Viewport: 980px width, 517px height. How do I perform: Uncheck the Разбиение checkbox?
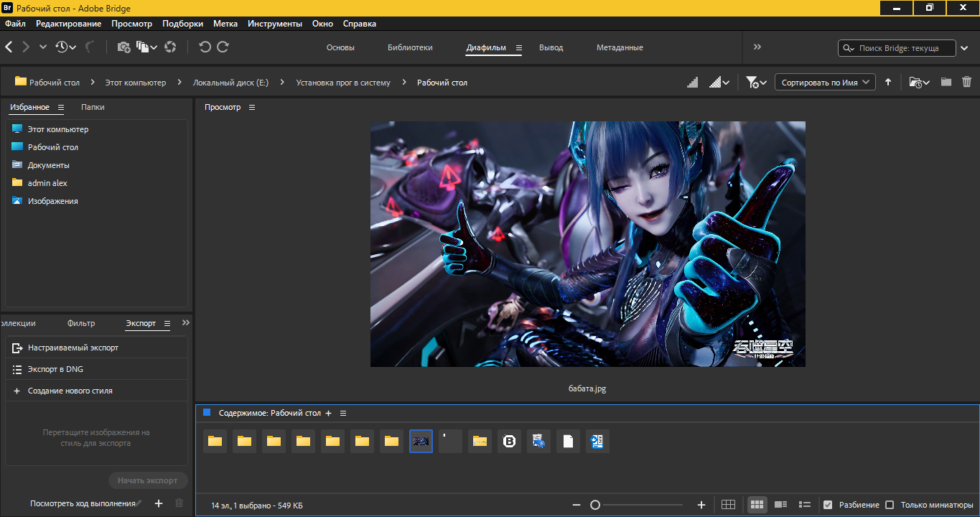click(x=828, y=505)
